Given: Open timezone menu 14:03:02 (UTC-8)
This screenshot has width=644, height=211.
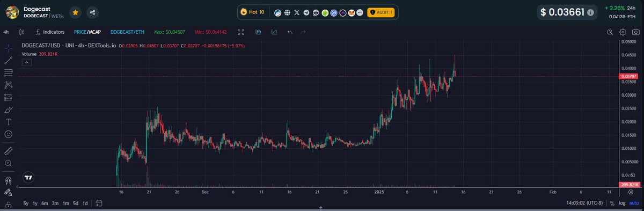Looking at the screenshot, I should (585, 203).
